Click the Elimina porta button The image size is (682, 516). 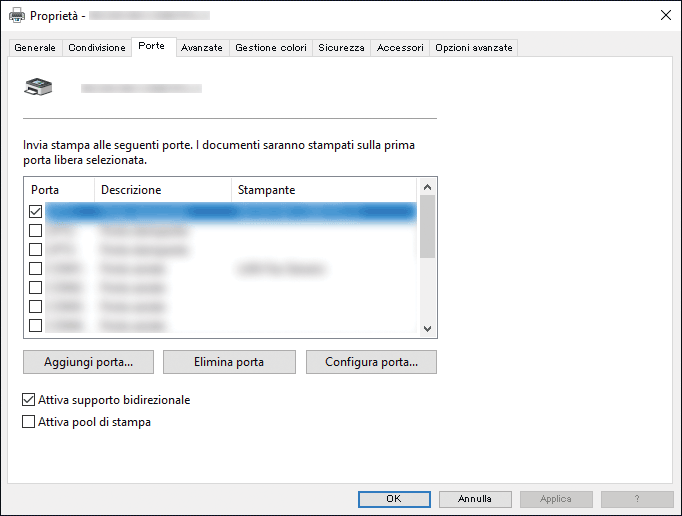coord(229,362)
